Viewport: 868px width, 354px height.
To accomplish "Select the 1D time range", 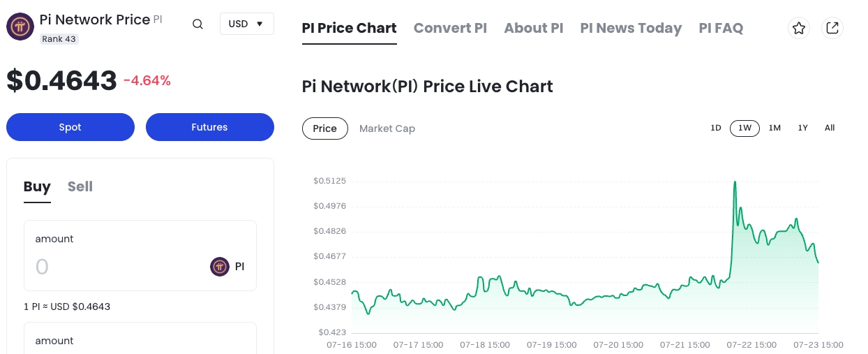I will coord(715,128).
